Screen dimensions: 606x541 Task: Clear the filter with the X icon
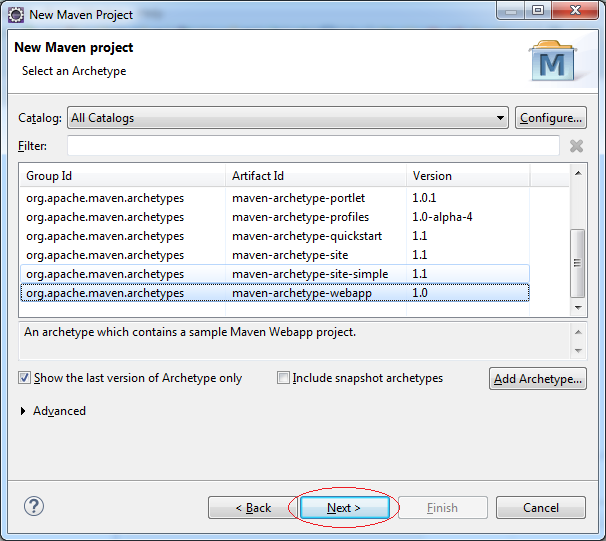[x=576, y=146]
